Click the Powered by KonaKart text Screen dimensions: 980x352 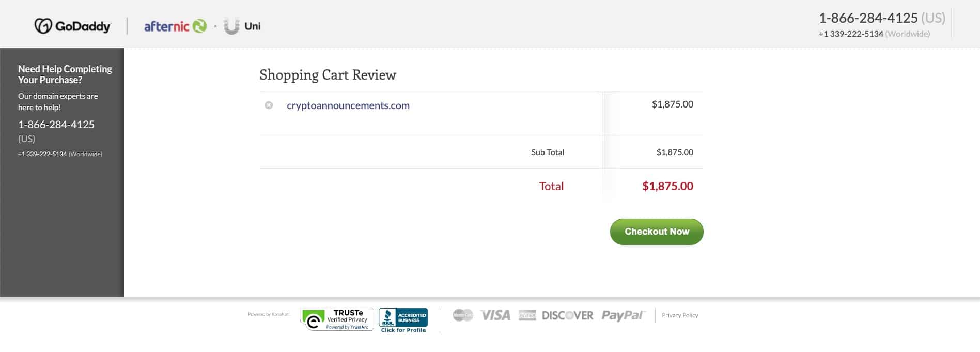269,314
